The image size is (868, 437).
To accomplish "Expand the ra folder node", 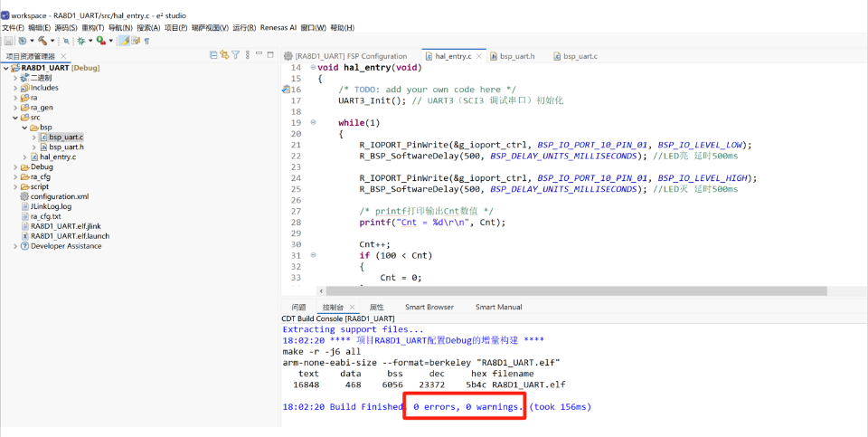I will click(15, 98).
